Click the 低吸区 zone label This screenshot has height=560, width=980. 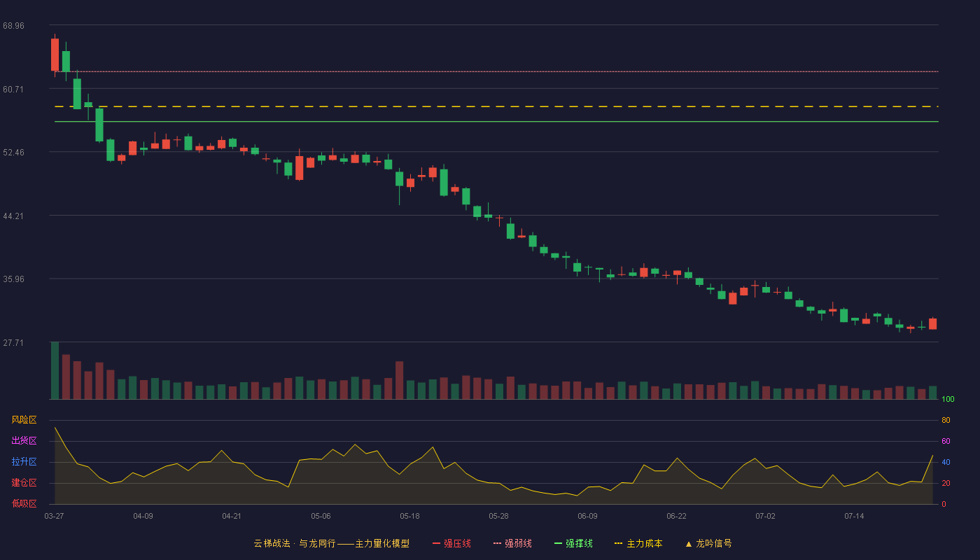click(x=24, y=504)
